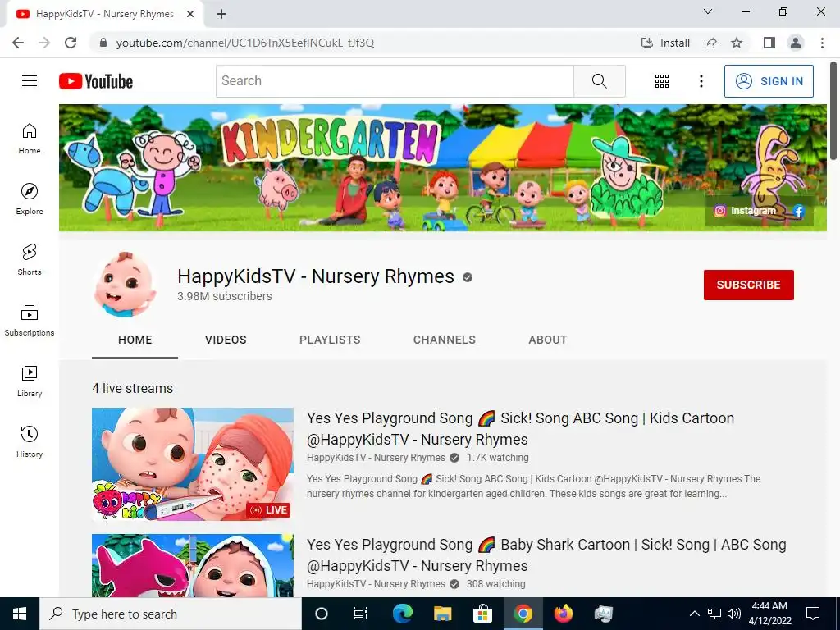Open a new browser tab
The width and height of the screenshot is (840, 630).
[221, 14]
